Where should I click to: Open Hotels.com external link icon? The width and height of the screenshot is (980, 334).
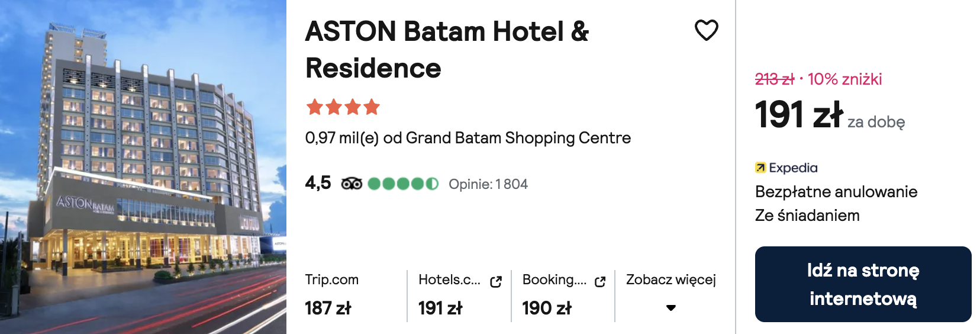(x=496, y=282)
